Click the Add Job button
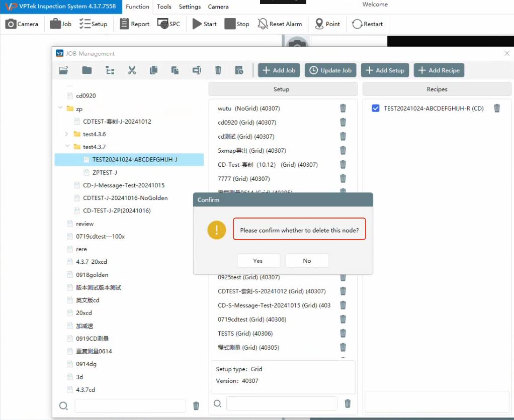This screenshot has height=420, width=514. click(x=279, y=70)
